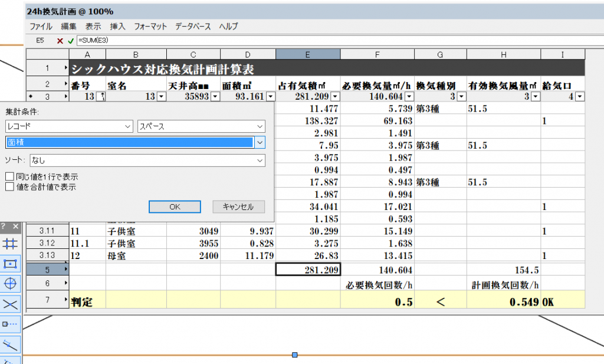The width and height of the screenshot is (604, 364).
Task: Open the データベース menu
Action: [193, 27]
